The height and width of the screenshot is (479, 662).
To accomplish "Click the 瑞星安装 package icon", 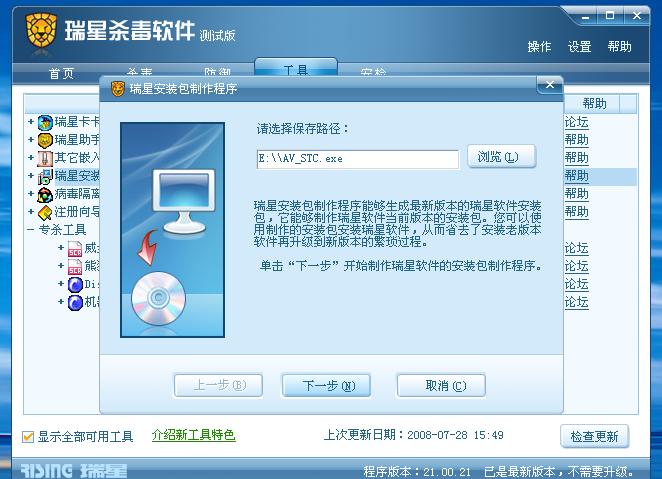I will (45, 176).
